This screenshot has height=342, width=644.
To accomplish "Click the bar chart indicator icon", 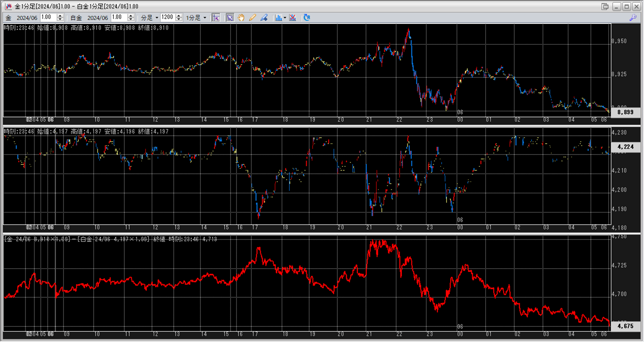I will pyautogui.click(x=278, y=18).
